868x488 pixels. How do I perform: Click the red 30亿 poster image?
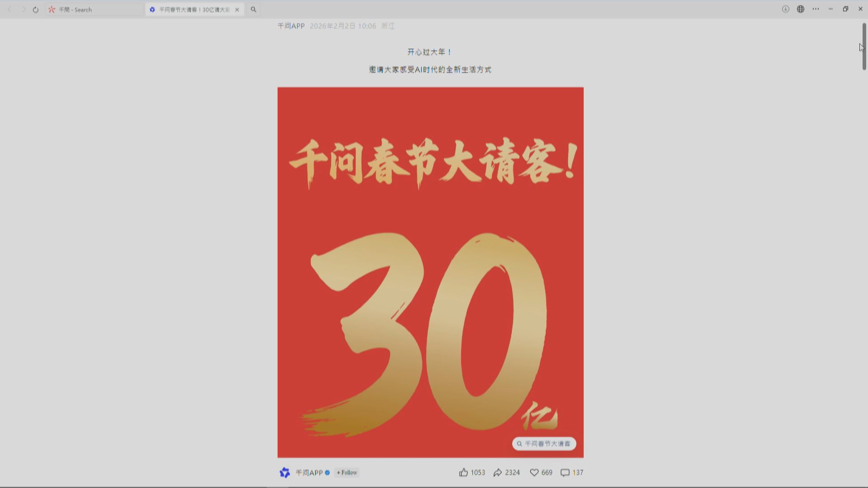pyautogui.click(x=429, y=271)
